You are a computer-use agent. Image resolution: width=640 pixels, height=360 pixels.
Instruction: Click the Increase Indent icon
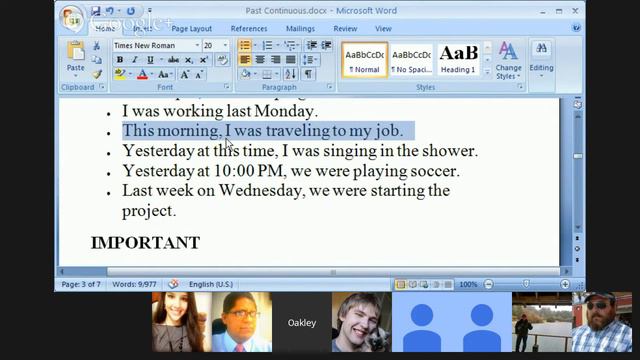[327, 45]
